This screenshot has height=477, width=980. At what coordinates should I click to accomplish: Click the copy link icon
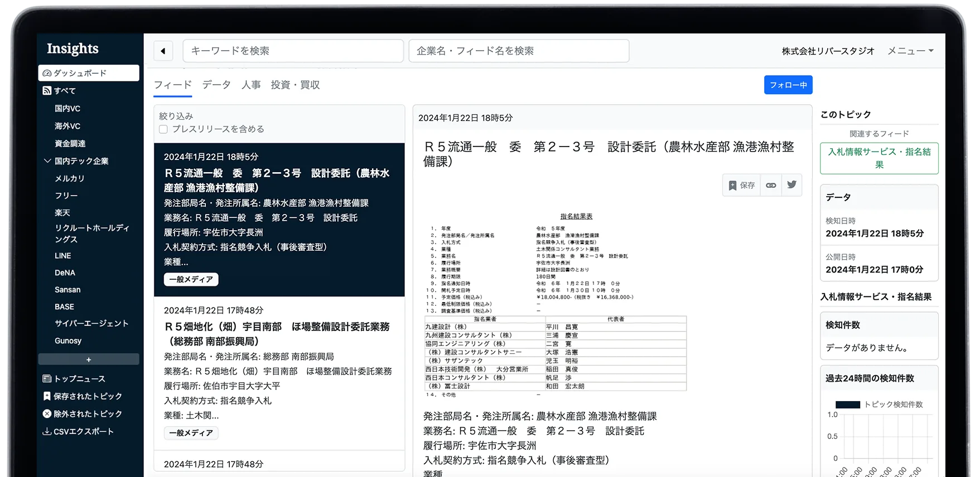771,186
